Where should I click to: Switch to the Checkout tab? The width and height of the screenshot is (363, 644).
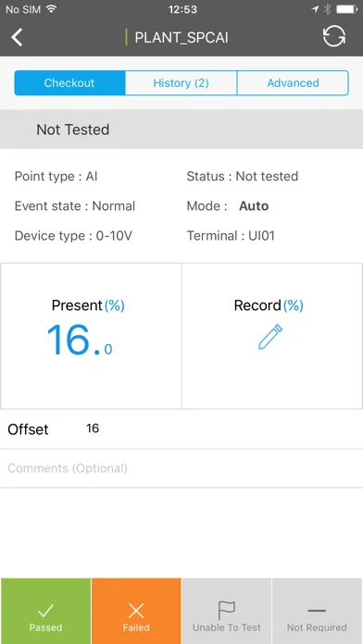[x=69, y=83]
